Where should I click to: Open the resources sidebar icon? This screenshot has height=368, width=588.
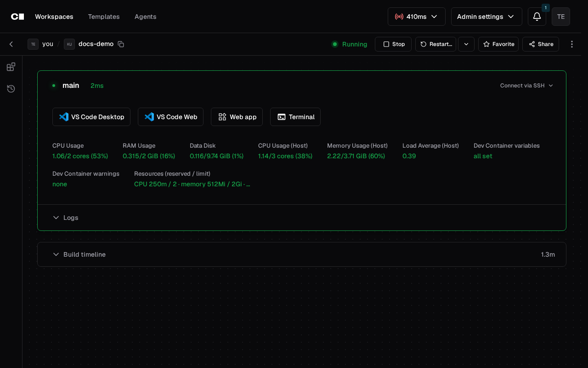(x=11, y=67)
